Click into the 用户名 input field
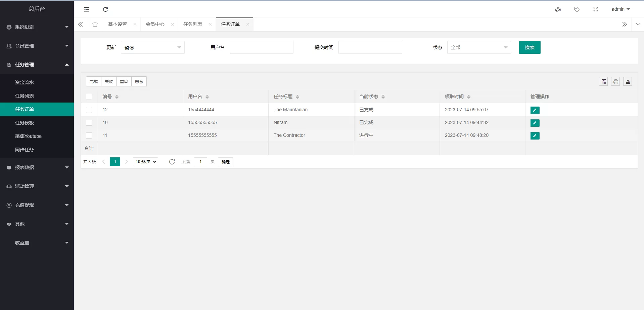 click(x=261, y=47)
